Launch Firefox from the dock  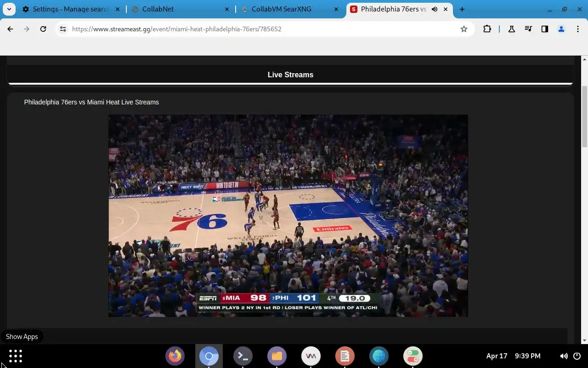[x=175, y=356]
